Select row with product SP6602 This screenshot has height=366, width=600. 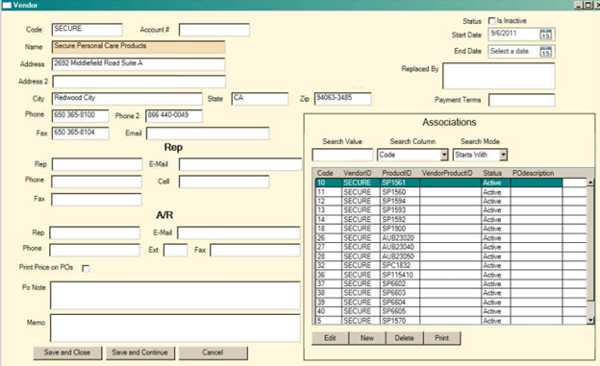[x=451, y=284]
